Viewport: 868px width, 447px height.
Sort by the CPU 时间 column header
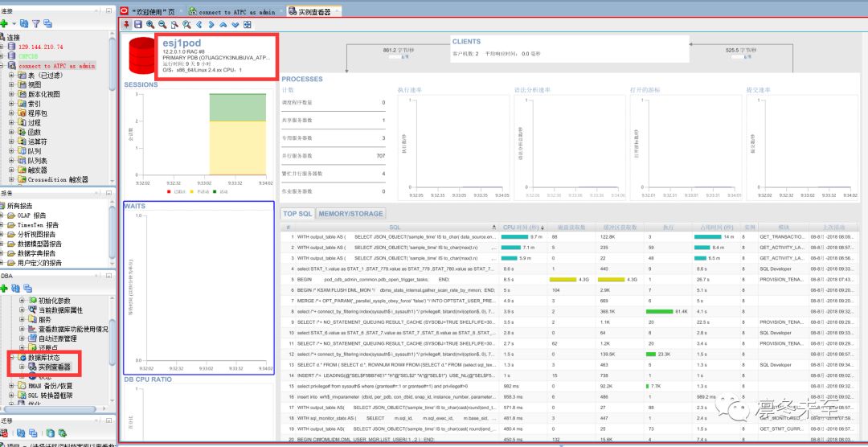521,227
